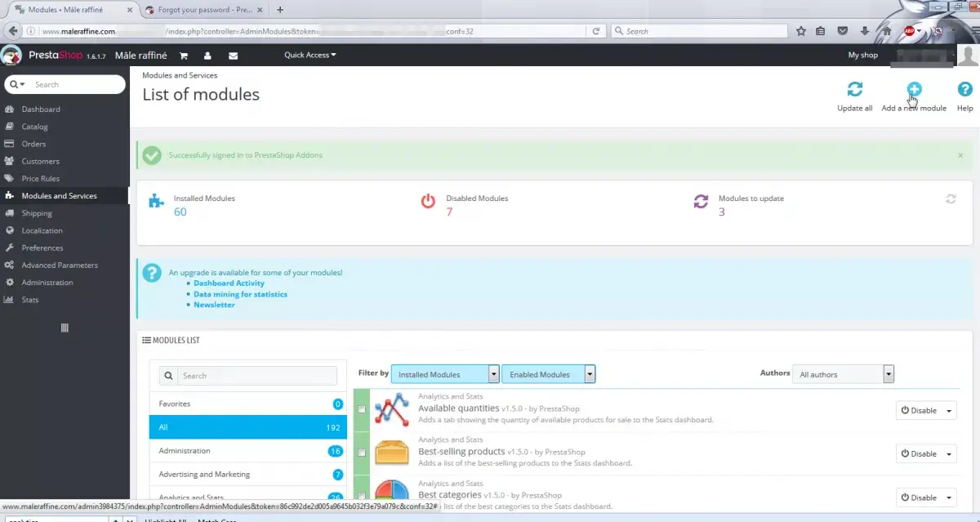Click the blue upgrade info question mark icon
The image size is (980, 522).
pyautogui.click(x=151, y=273)
